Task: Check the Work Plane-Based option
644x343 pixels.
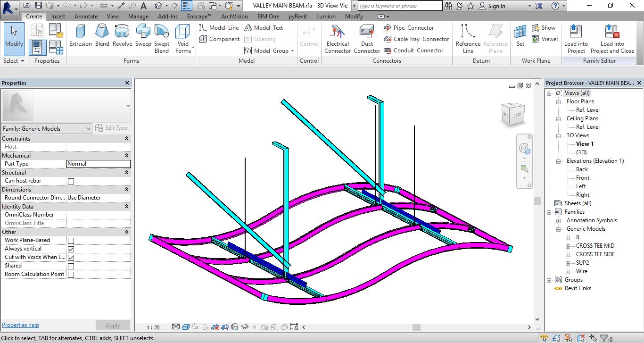Action: coord(71,241)
